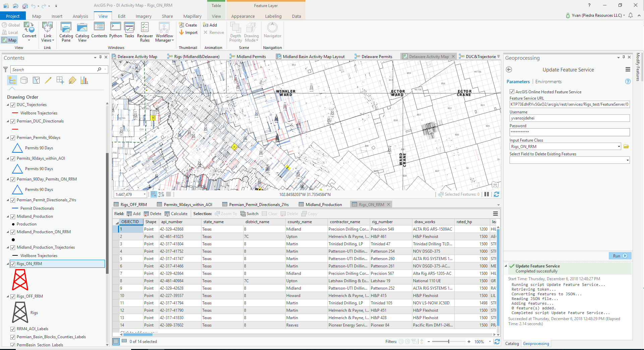Open the Rigs_OFF_RRM table tab
Viewport: 644px width, 350px height.
(133, 204)
